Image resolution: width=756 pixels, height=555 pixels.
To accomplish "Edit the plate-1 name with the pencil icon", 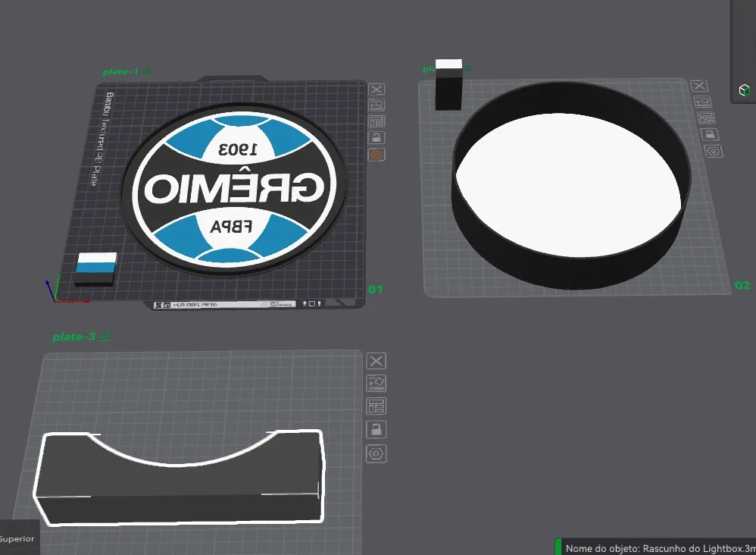I will [x=148, y=71].
